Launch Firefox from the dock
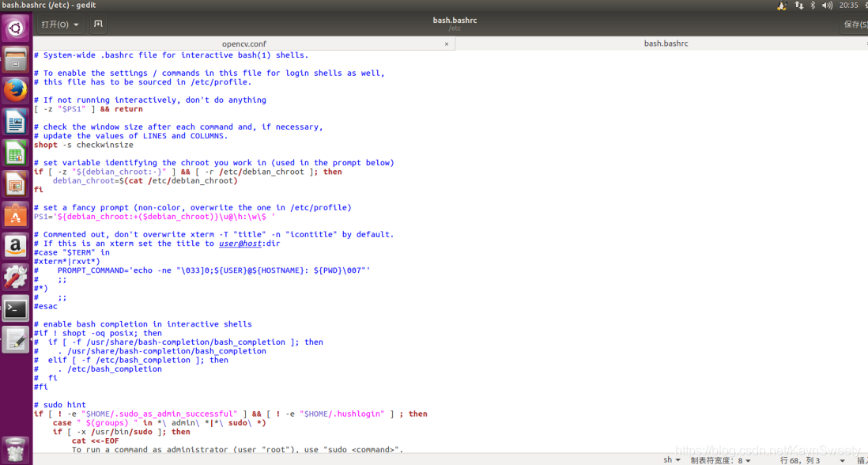 (16, 90)
